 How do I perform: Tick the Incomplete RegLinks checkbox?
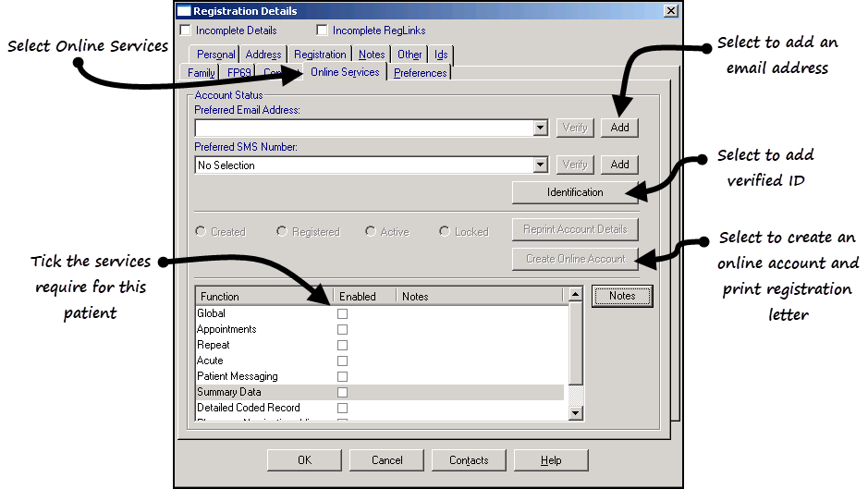[322, 30]
